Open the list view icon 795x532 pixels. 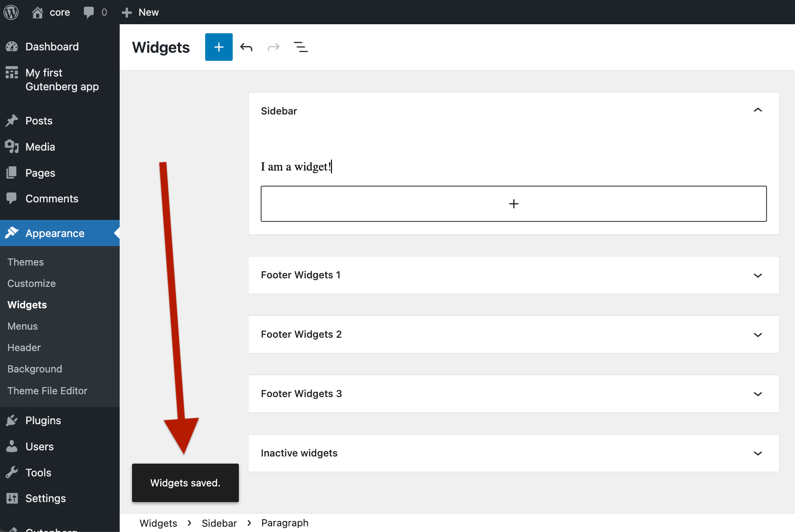click(x=301, y=47)
